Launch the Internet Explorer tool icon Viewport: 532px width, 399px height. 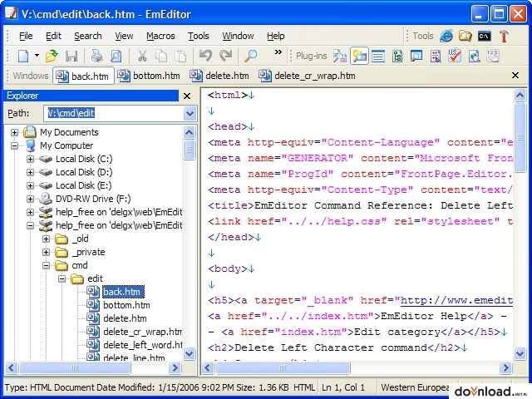point(446,36)
